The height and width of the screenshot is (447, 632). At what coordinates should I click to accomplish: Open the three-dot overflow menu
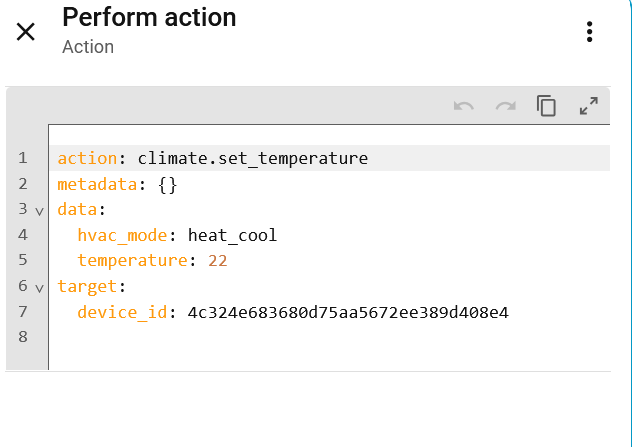point(590,32)
